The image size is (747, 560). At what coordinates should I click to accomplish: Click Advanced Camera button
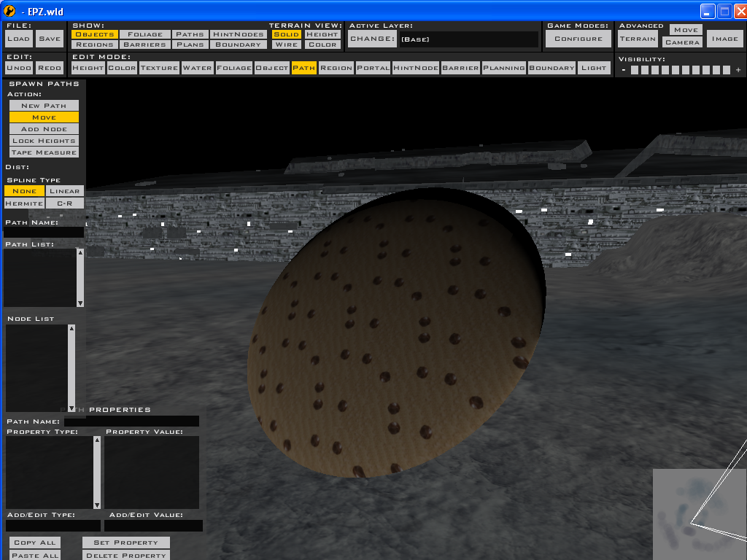point(682,42)
